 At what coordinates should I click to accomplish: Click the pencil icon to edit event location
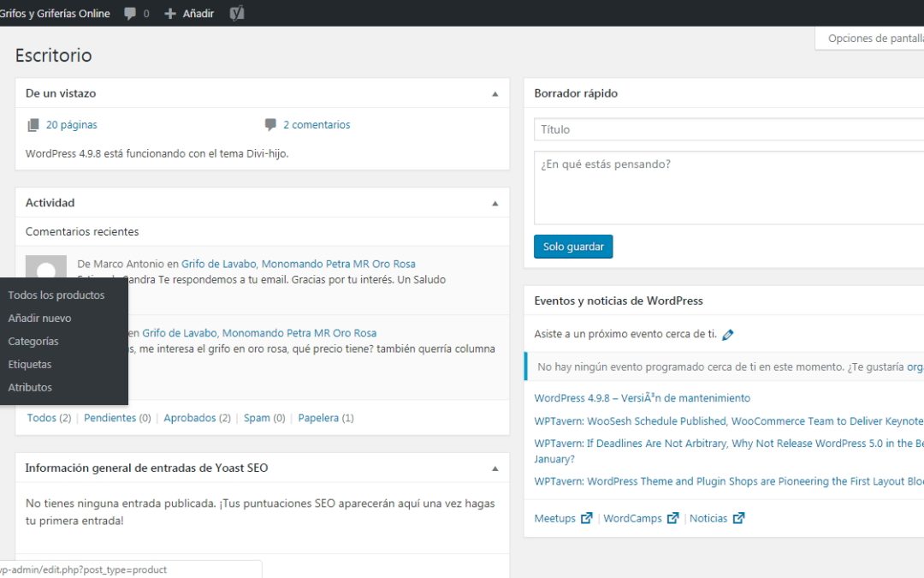tap(728, 335)
